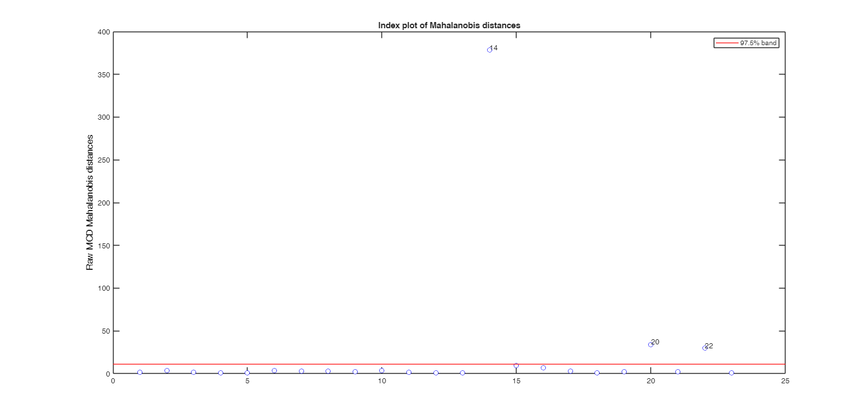Select the outlier point labeled 20
The image size is (868, 420).
pos(650,345)
